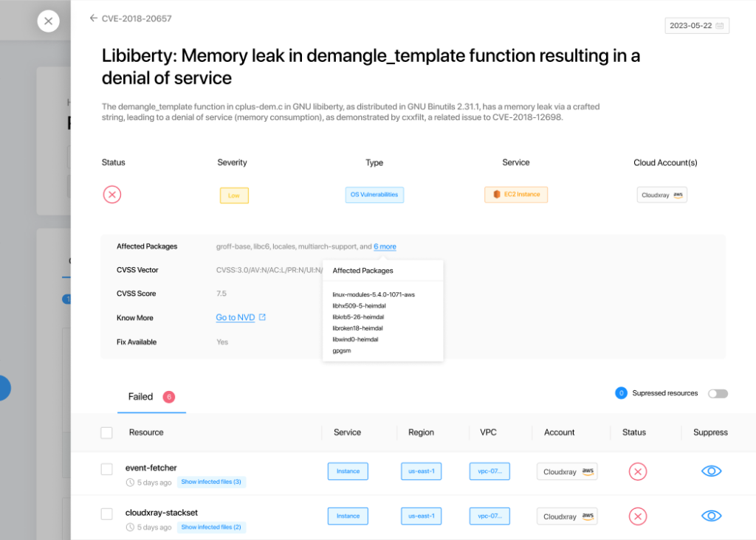Select the event-fetcher row checkbox

107,469
